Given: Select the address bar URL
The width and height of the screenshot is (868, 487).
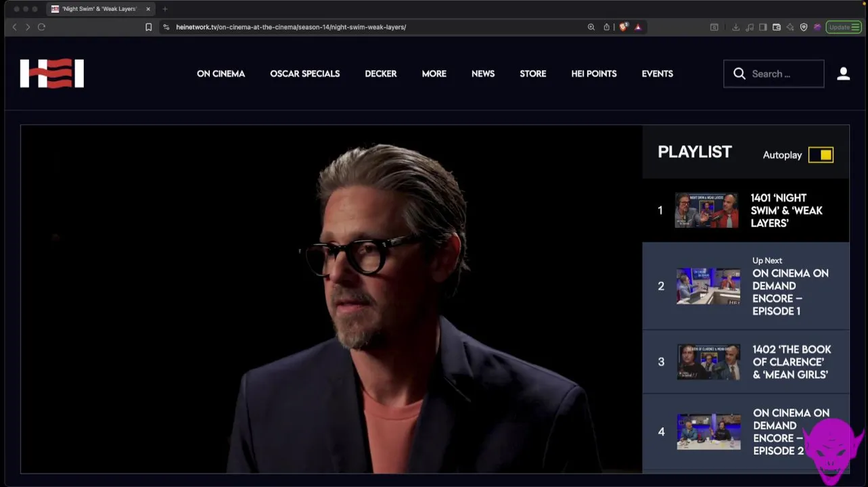Looking at the screenshot, I should [291, 27].
